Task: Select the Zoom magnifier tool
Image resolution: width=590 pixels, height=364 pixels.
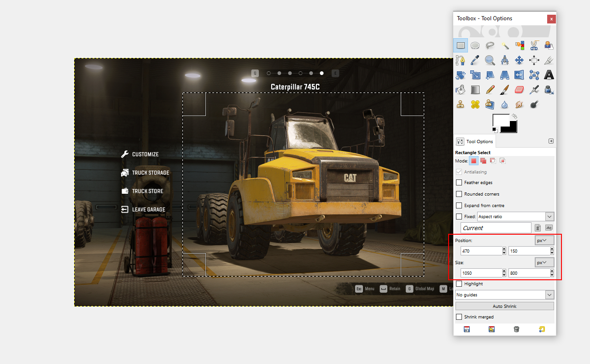Action: 490,60
